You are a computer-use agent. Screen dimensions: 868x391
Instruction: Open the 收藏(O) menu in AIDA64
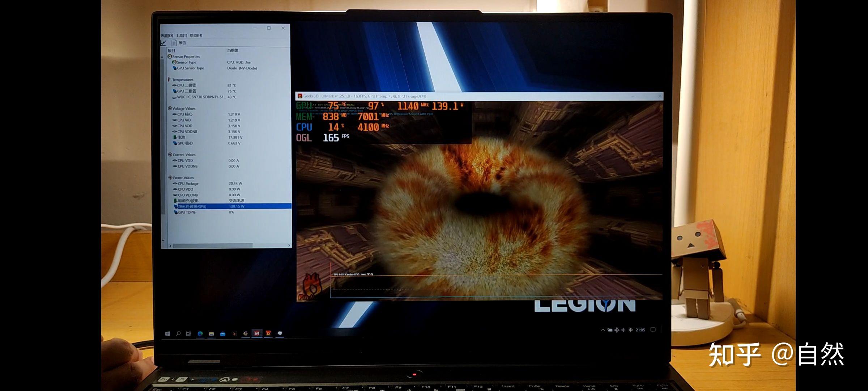click(167, 35)
